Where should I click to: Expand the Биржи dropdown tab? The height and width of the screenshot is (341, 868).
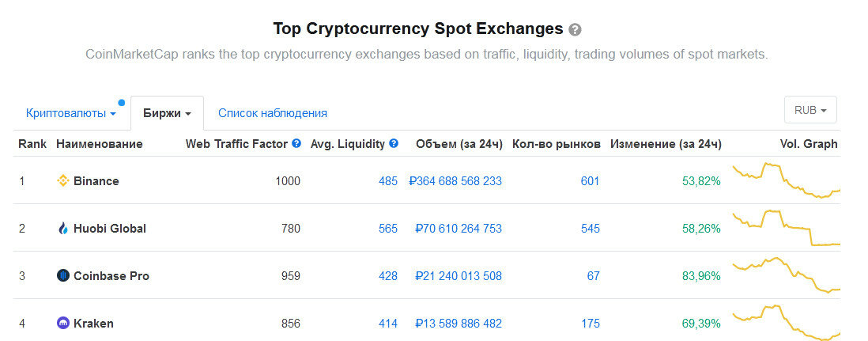(167, 113)
